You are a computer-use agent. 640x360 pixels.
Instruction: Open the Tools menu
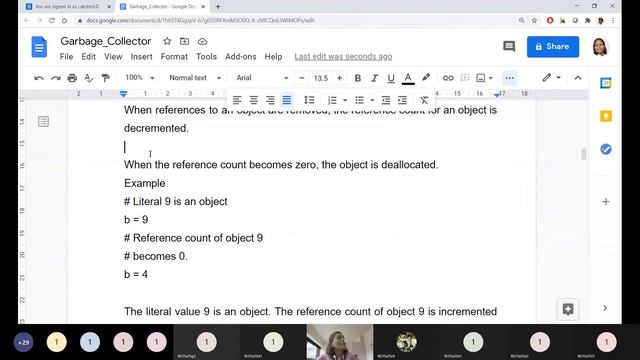[x=206, y=57]
